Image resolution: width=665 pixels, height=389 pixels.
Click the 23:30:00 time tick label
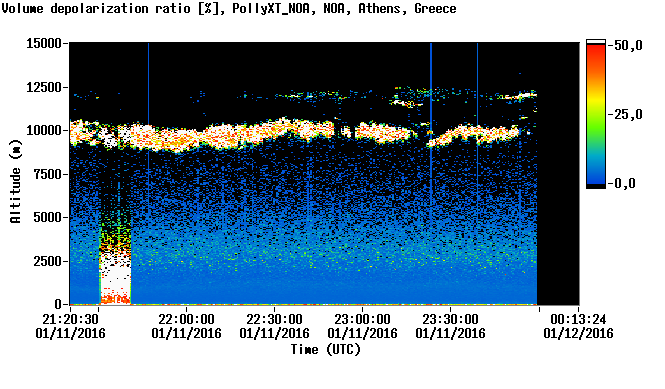click(x=450, y=319)
